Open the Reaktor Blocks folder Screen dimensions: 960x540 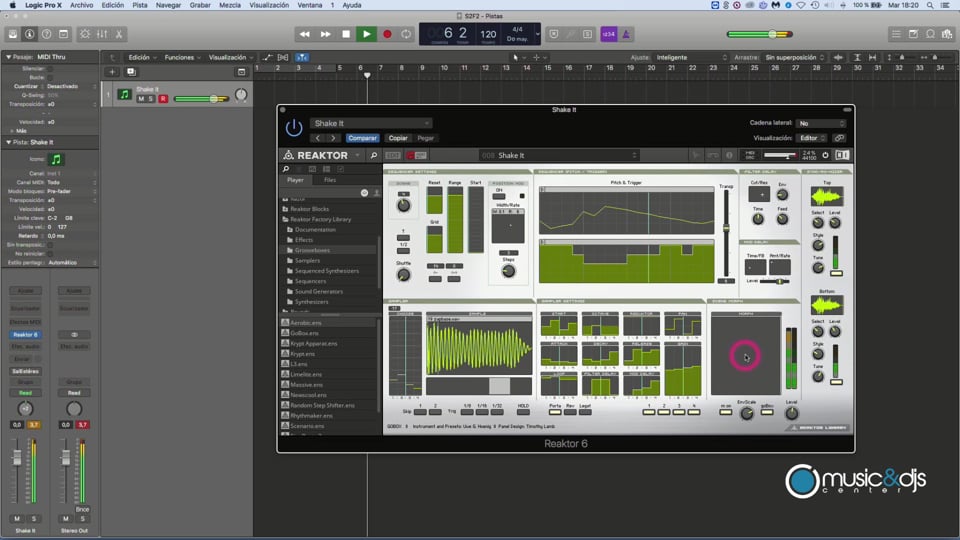pos(309,209)
